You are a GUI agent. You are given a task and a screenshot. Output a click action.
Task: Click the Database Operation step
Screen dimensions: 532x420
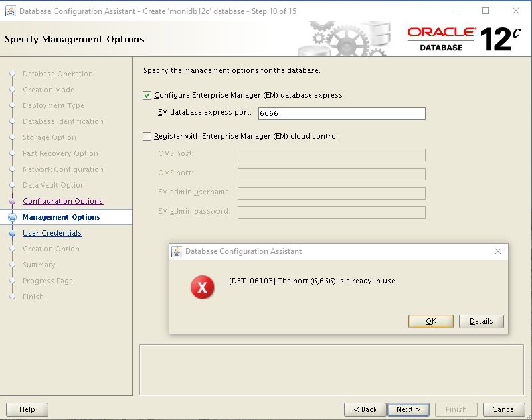58,74
